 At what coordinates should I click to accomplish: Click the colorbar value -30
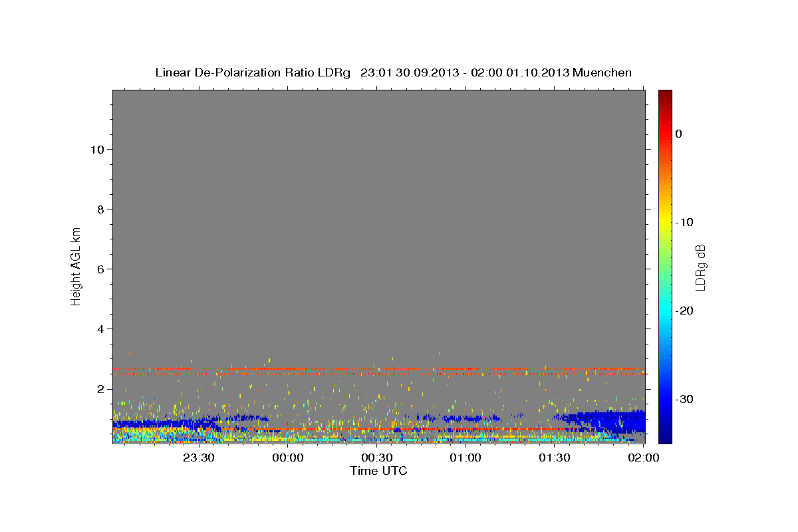[685, 399]
